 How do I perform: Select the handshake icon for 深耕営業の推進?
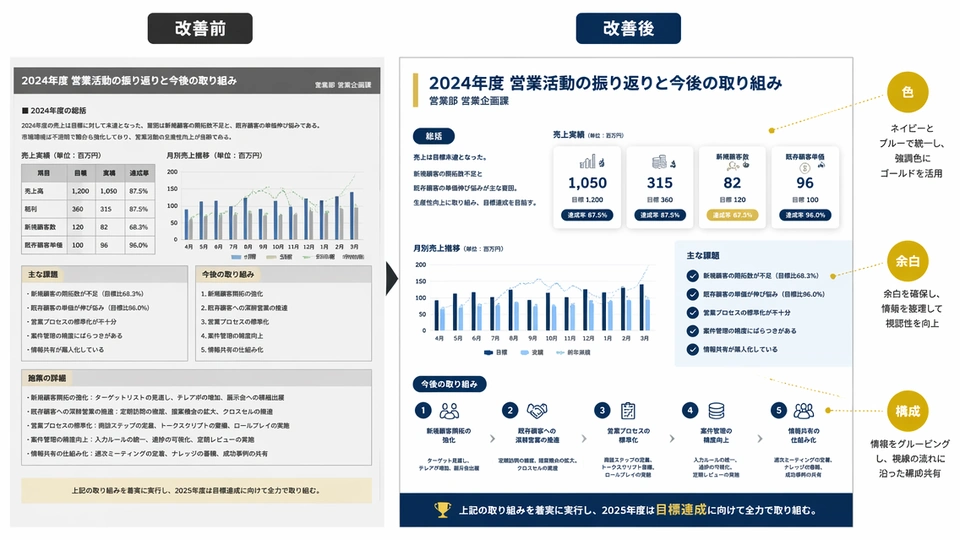(537, 410)
